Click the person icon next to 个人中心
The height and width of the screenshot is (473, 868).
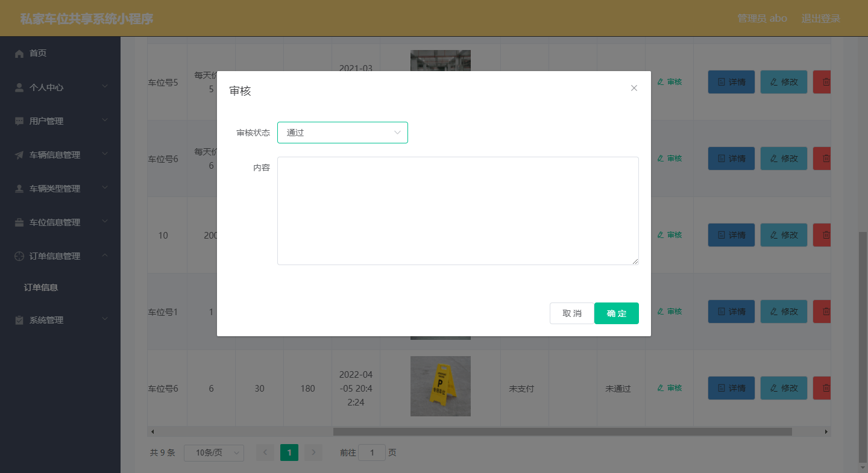point(19,87)
